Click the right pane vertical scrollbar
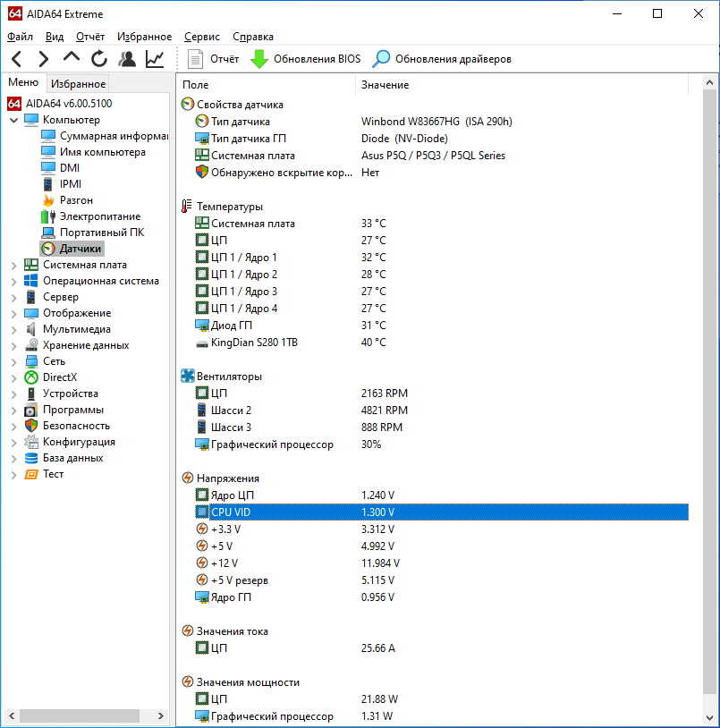 coord(709,393)
